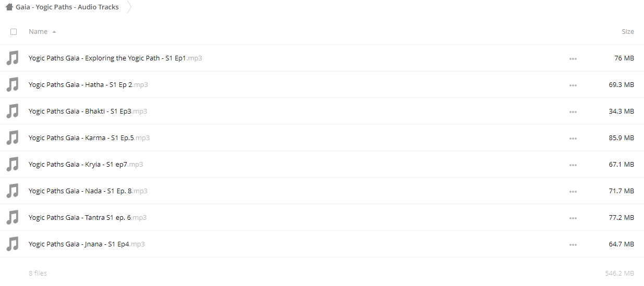Show actions menu for Jnana S1 Ep4

[573, 244]
